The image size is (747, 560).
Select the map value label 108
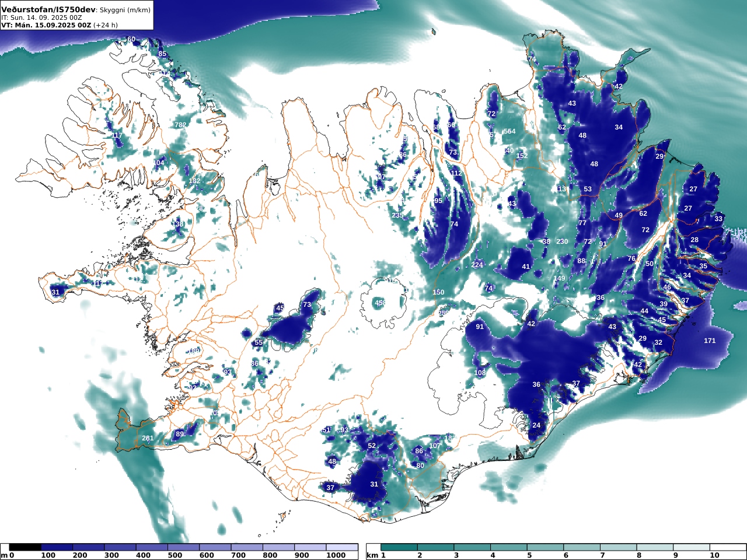tap(480, 373)
